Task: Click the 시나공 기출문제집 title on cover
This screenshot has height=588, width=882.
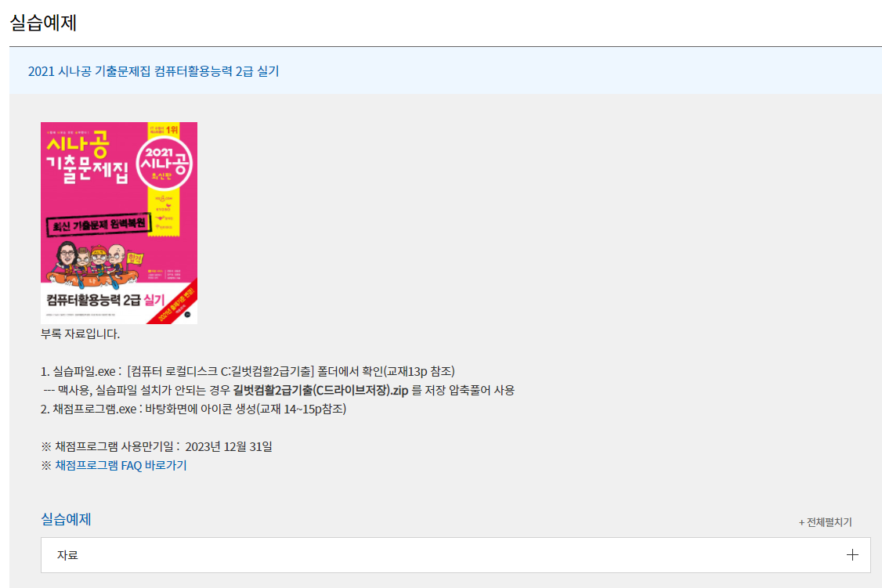Action: click(85, 157)
